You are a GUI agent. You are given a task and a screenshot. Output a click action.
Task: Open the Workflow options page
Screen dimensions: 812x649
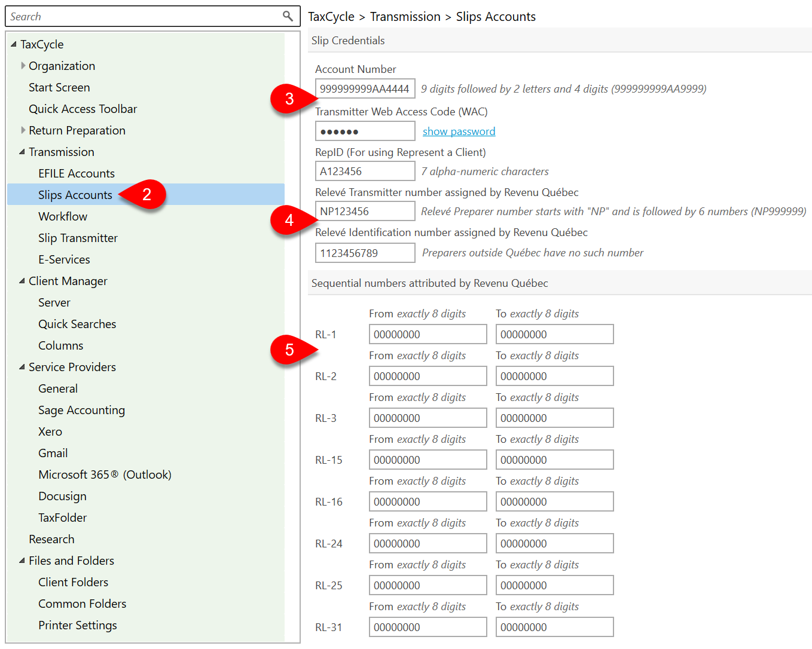point(63,216)
